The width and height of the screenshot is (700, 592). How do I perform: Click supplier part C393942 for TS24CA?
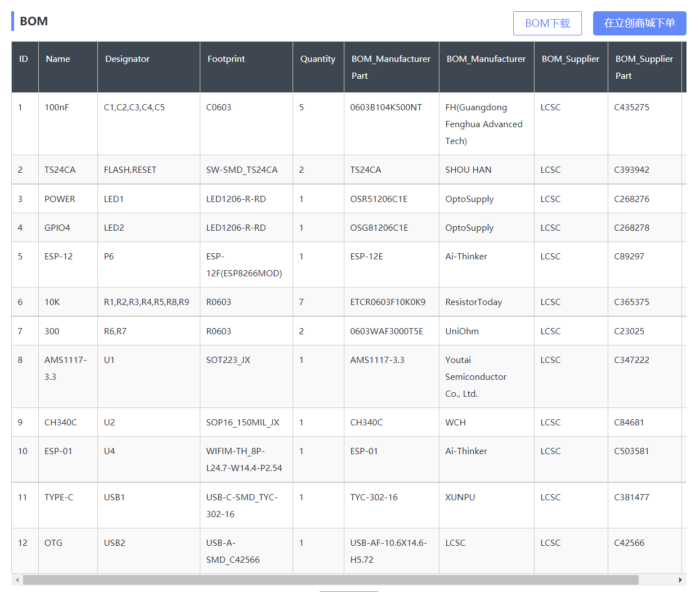(x=631, y=169)
